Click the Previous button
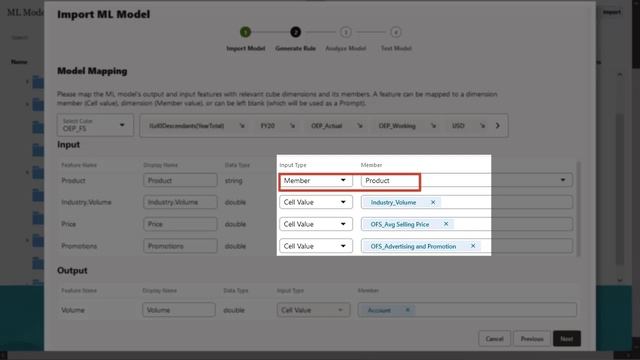The height and width of the screenshot is (360, 640). tap(531, 339)
